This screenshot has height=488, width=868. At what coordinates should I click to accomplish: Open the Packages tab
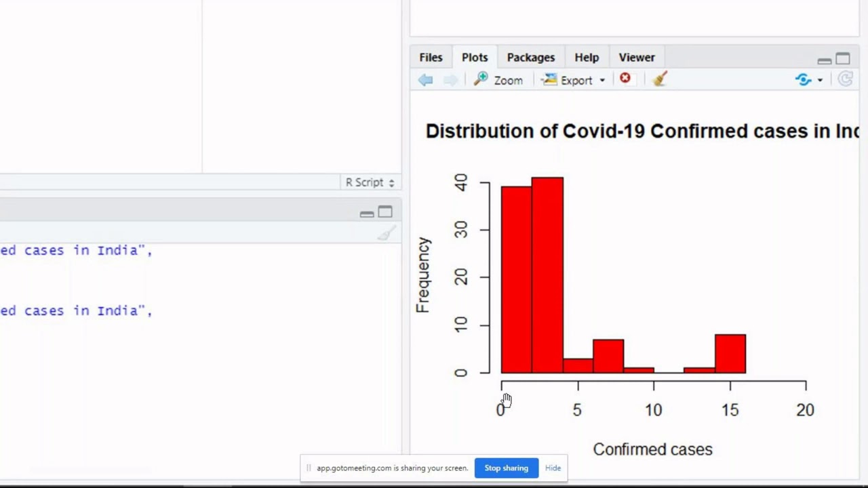point(531,58)
